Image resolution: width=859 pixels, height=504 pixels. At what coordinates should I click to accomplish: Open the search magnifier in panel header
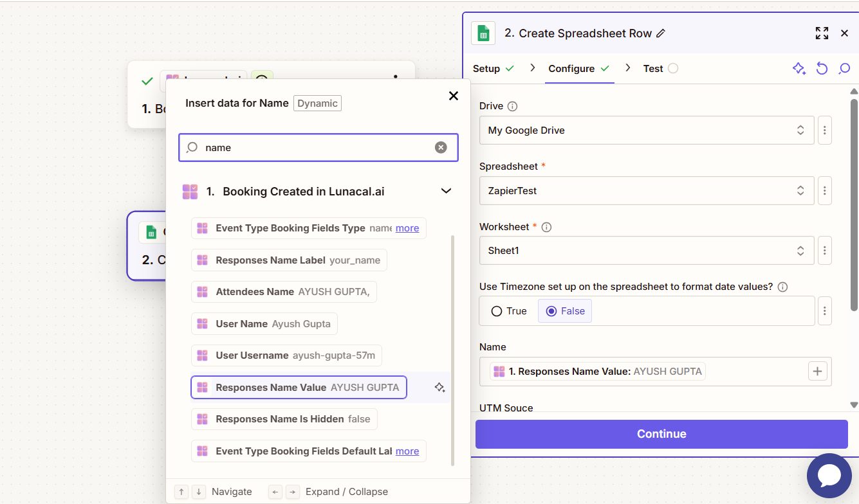844,68
